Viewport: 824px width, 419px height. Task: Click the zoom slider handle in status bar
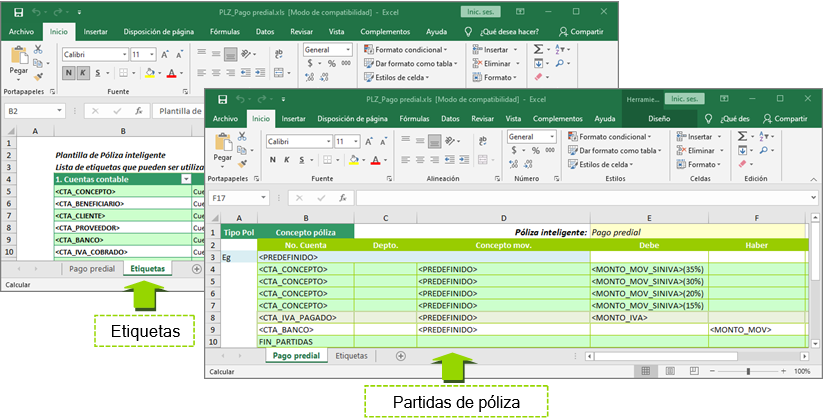click(748, 371)
